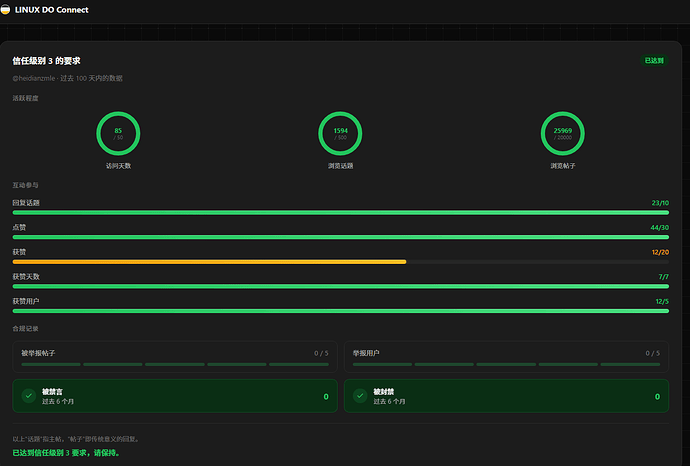Click the green 已达到信任级别 3 要求，请保持 message
The height and width of the screenshot is (466, 690).
pyautogui.click(x=66, y=453)
